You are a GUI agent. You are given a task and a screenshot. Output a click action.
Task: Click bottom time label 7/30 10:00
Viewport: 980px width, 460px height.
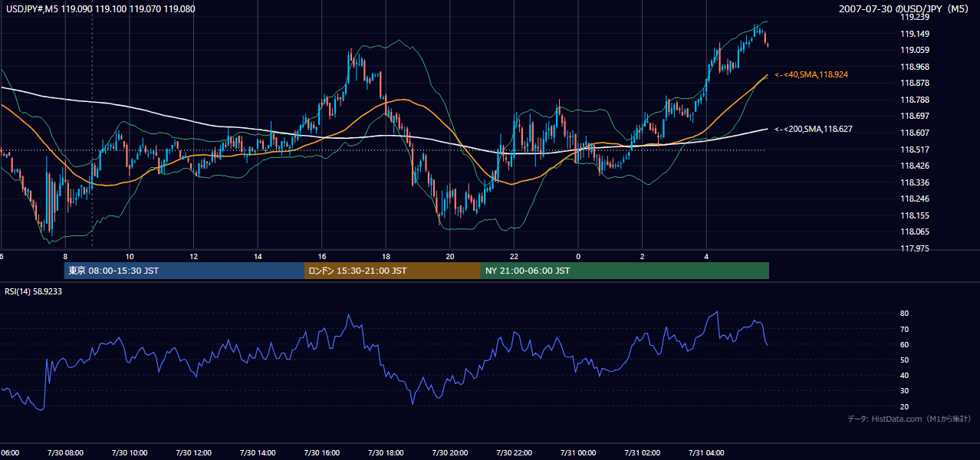pos(129,453)
